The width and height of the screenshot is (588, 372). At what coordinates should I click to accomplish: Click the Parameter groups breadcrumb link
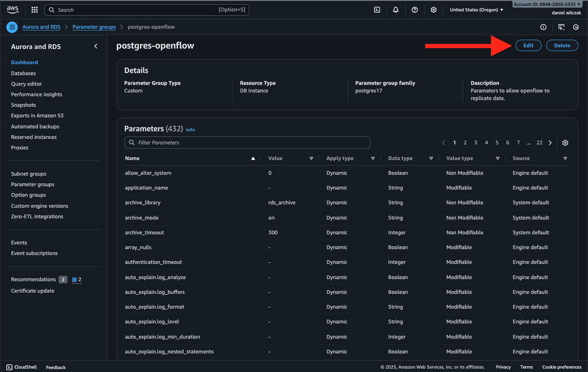coord(94,27)
